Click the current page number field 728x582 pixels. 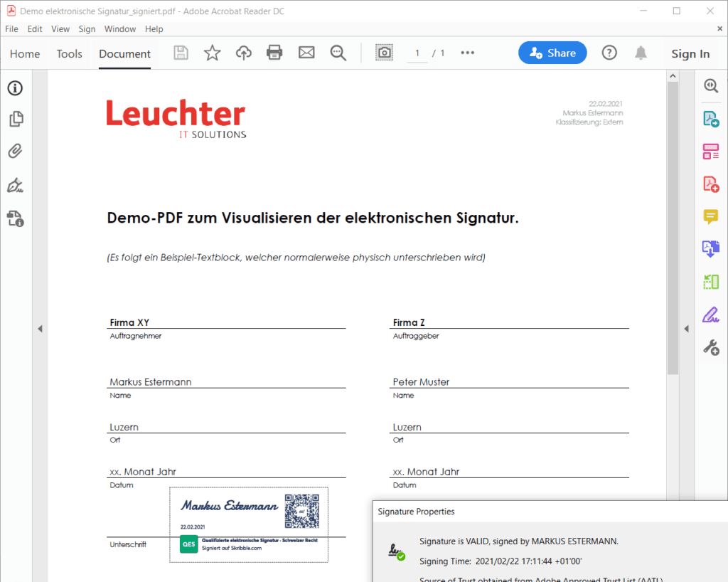coord(417,53)
